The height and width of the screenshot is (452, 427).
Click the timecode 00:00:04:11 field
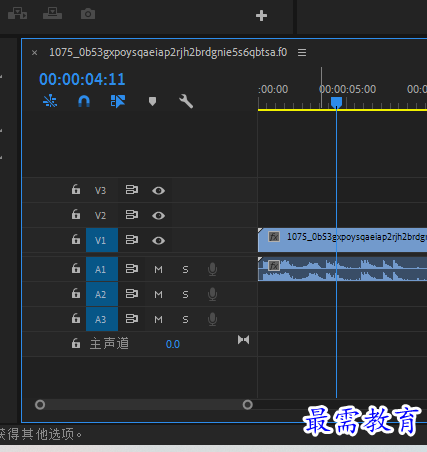point(82,79)
